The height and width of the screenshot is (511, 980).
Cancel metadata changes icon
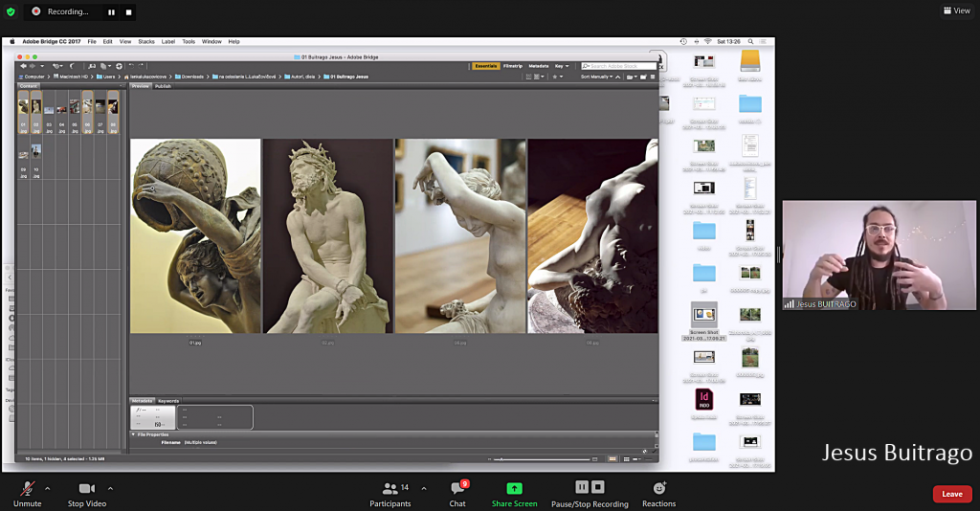click(645, 452)
